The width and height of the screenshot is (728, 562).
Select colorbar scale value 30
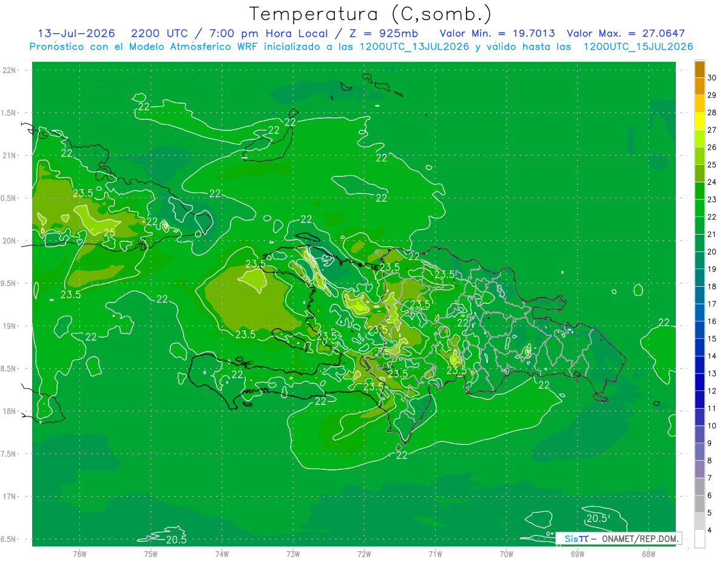712,78
